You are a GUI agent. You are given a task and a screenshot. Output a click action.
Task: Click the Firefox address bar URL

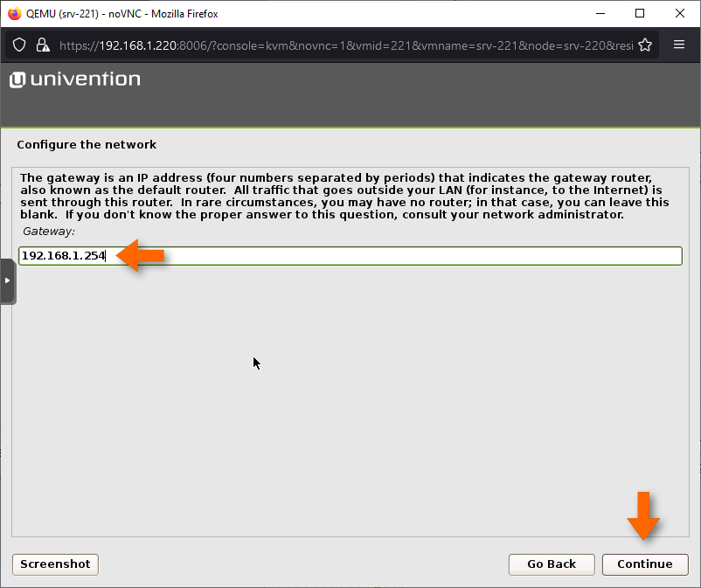345,45
